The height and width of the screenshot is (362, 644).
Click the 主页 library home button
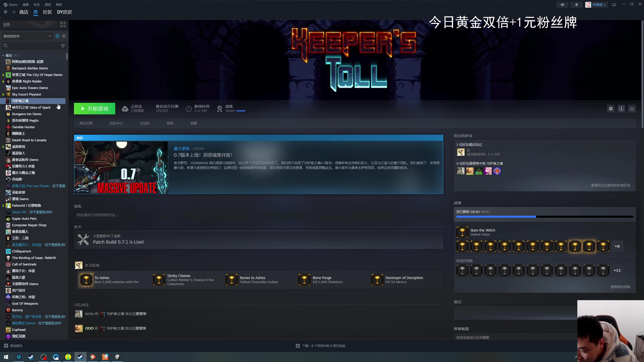[x=30, y=24]
